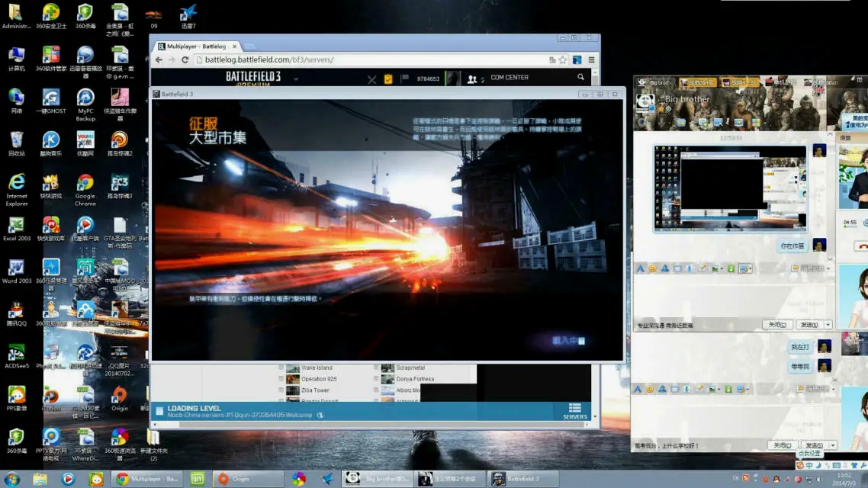Open Battlelog search magnifier
The width and height of the screenshot is (868, 488).
click(x=580, y=78)
